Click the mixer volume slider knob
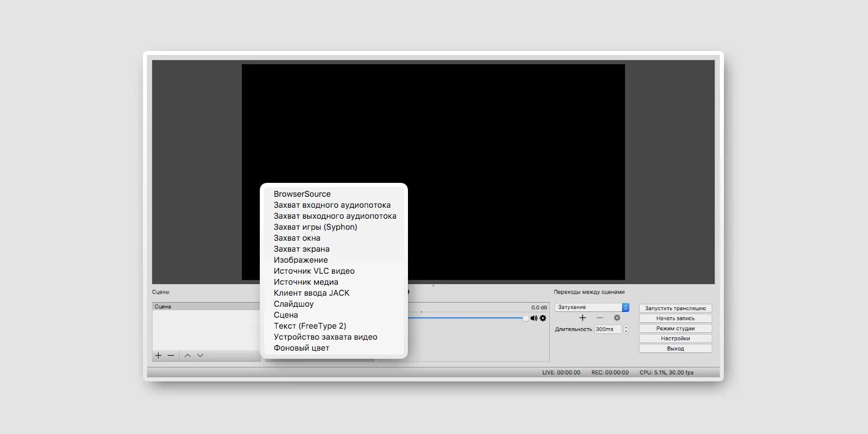This screenshot has height=434, width=868. 525,318
